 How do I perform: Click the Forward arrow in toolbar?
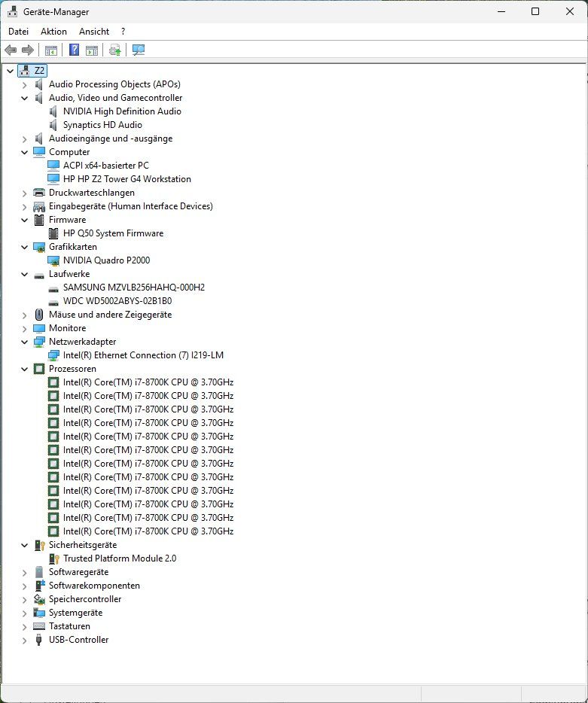click(x=28, y=50)
